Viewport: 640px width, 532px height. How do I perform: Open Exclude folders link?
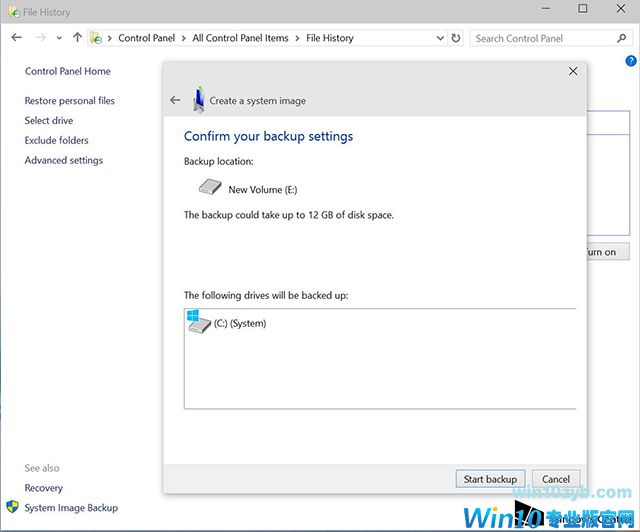click(x=56, y=140)
